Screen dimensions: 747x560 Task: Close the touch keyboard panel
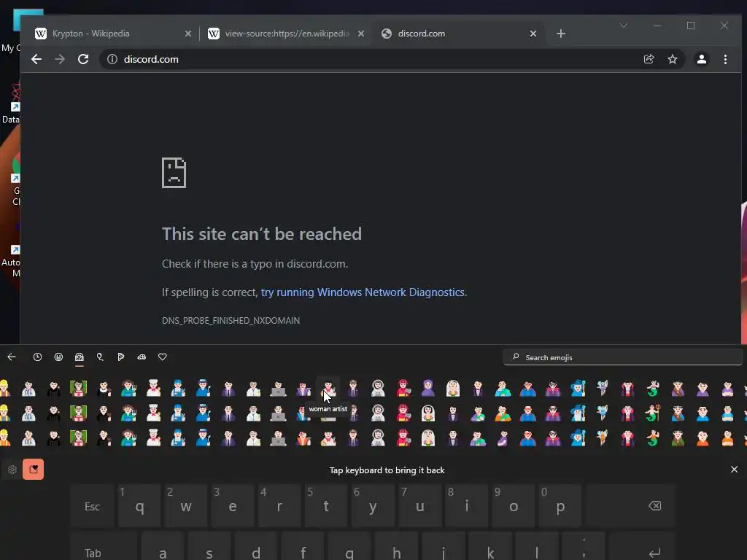pos(734,470)
